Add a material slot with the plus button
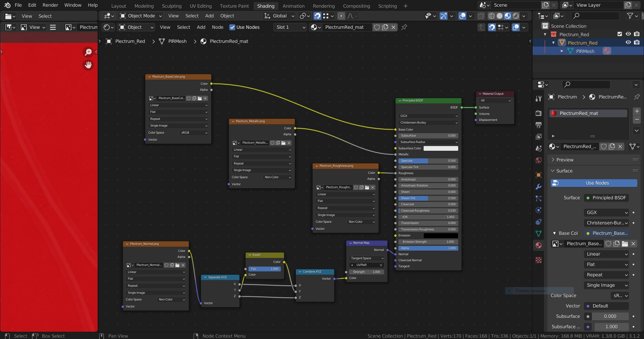This screenshot has width=644, height=339. point(637,111)
